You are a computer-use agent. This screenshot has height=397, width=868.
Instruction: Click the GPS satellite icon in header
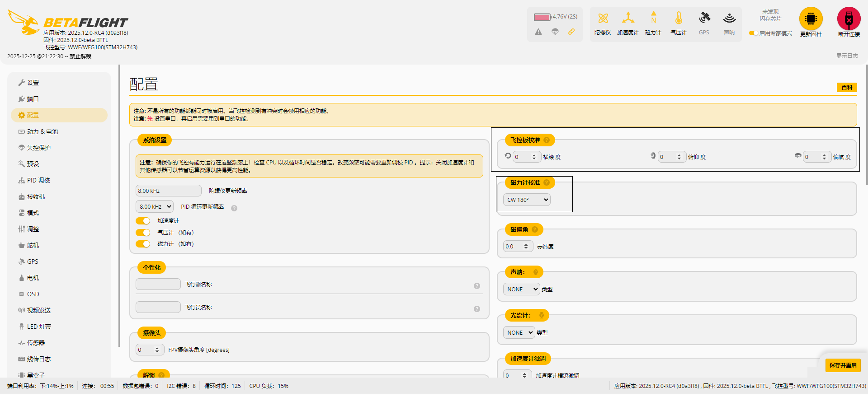[x=704, y=19]
